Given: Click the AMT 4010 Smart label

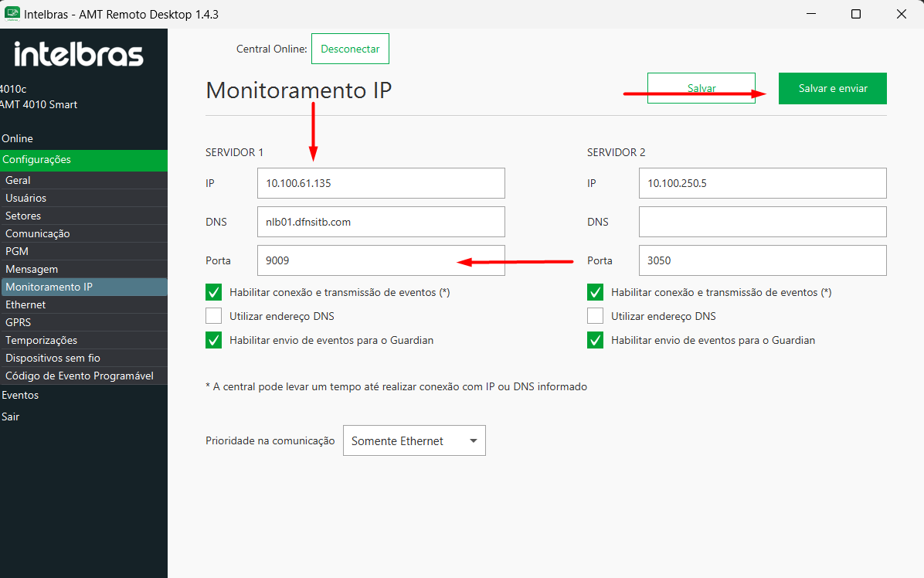Looking at the screenshot, I should pos(39,105).
